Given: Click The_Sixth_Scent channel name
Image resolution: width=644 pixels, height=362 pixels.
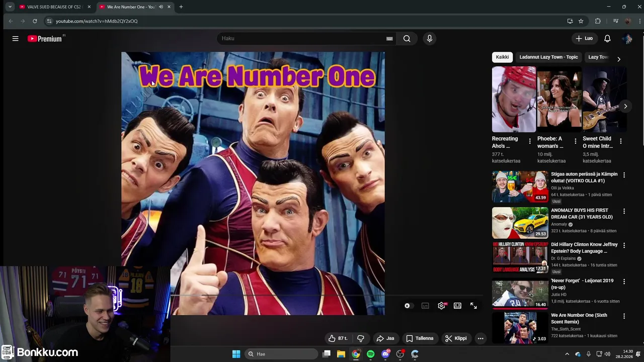Looking at the screenshot, I should pos(566,329).
